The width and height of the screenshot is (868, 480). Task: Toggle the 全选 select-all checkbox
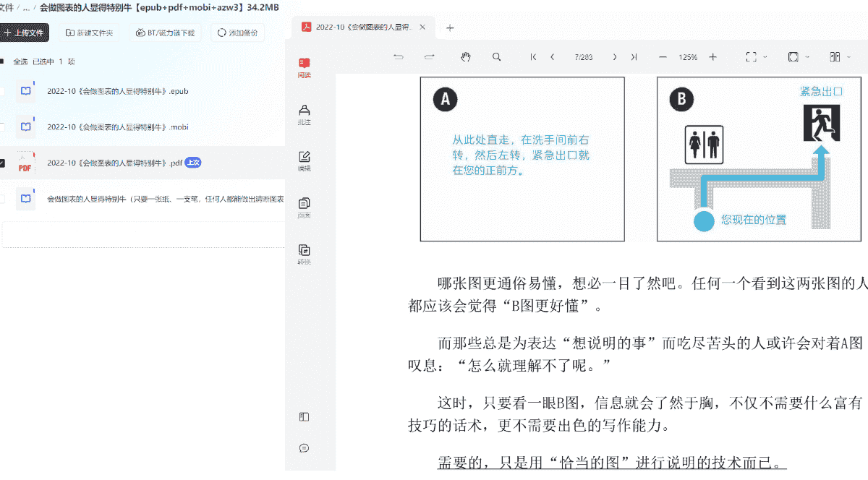point(1,62)
